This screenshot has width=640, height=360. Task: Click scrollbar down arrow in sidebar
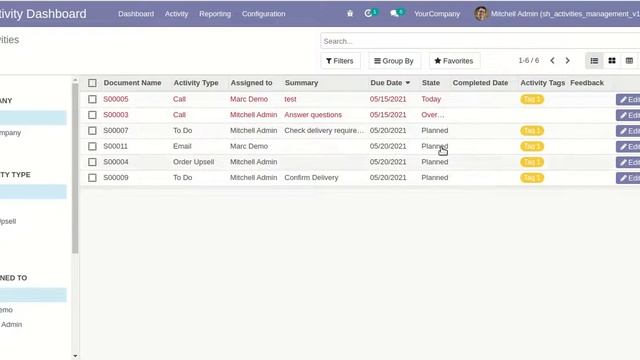tap(75, 356)
